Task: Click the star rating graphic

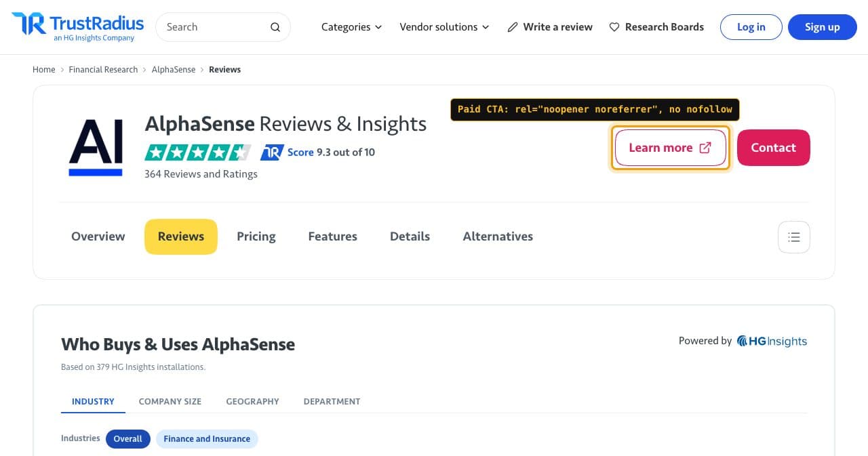Action: click(198, 152)
